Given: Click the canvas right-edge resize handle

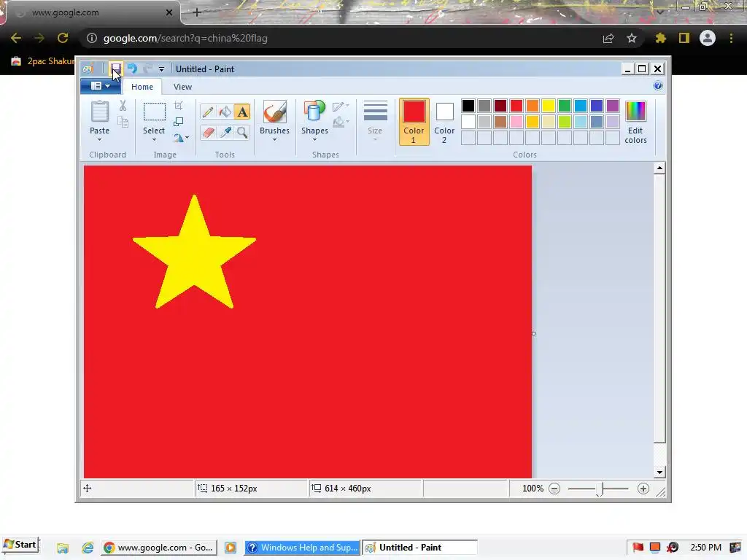Looking at the screenshot, I should 533,333.
